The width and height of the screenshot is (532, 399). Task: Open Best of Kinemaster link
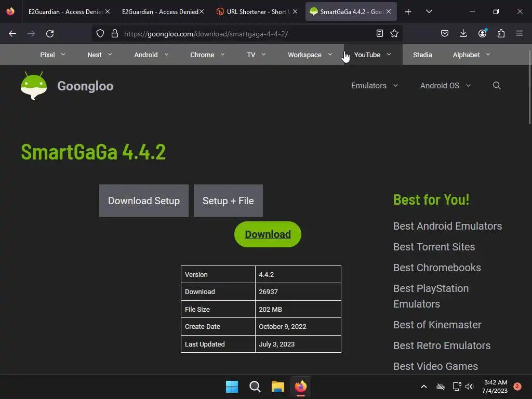(x=437, y=325)
